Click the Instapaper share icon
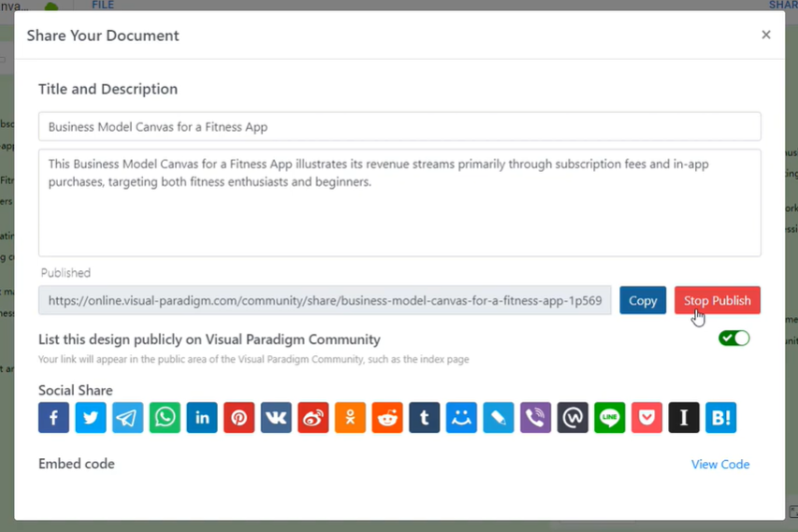 [684, 417]
